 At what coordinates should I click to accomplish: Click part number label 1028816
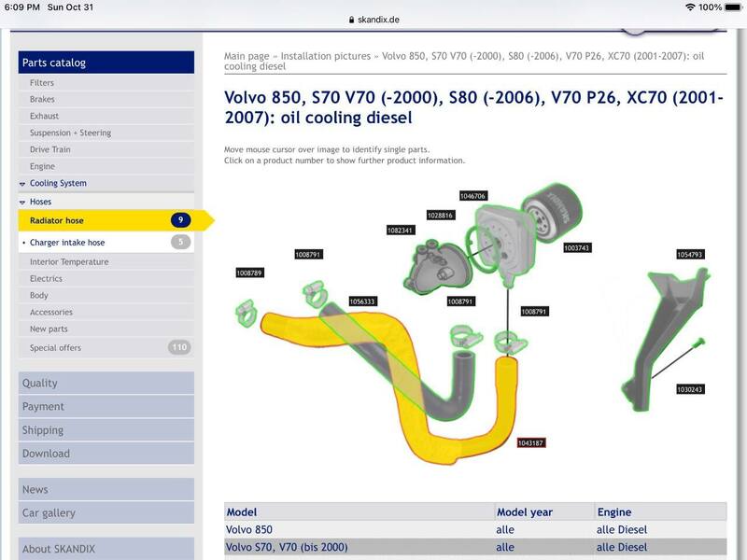coord(440,216)
